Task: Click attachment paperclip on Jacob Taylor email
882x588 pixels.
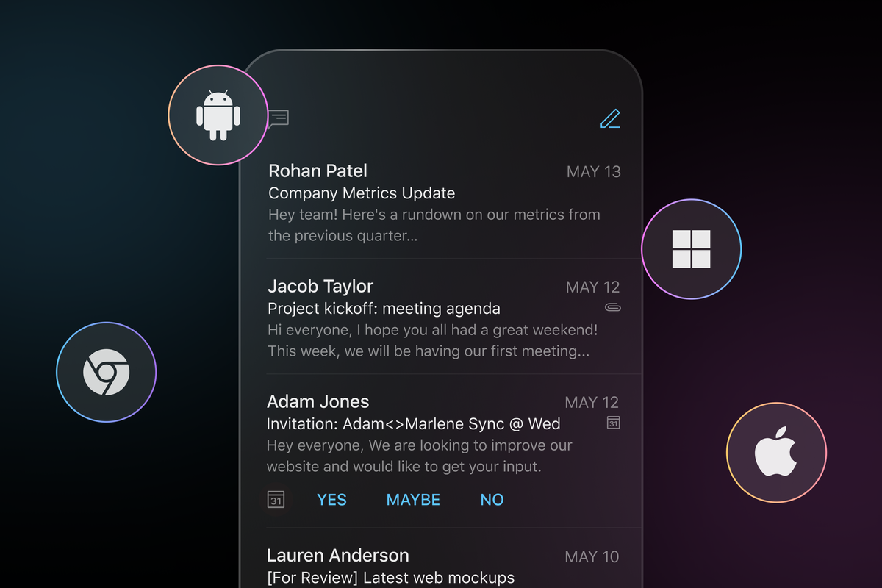Action: 612,307
